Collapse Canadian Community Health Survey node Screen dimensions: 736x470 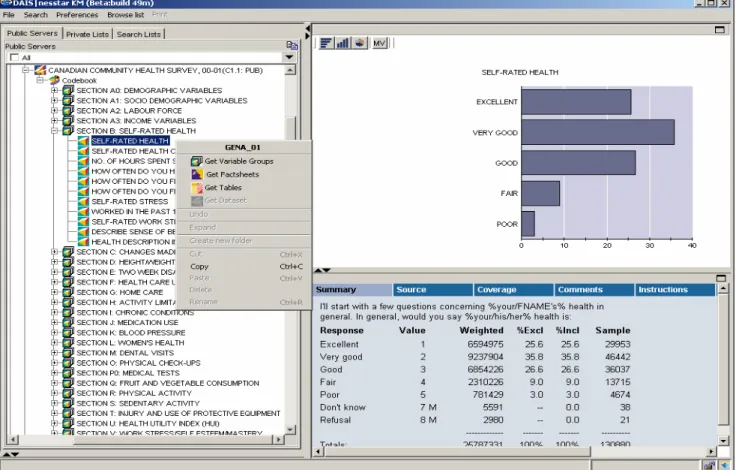26,70
